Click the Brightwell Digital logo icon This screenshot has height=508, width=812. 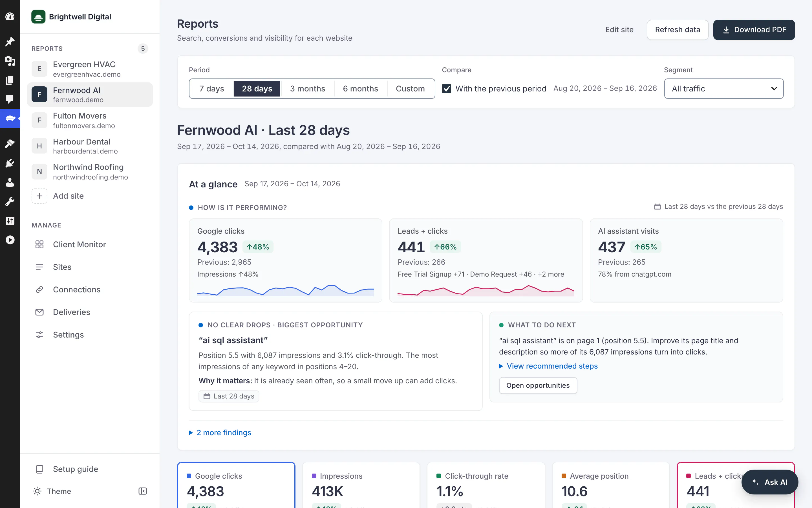tap(38, 16)
